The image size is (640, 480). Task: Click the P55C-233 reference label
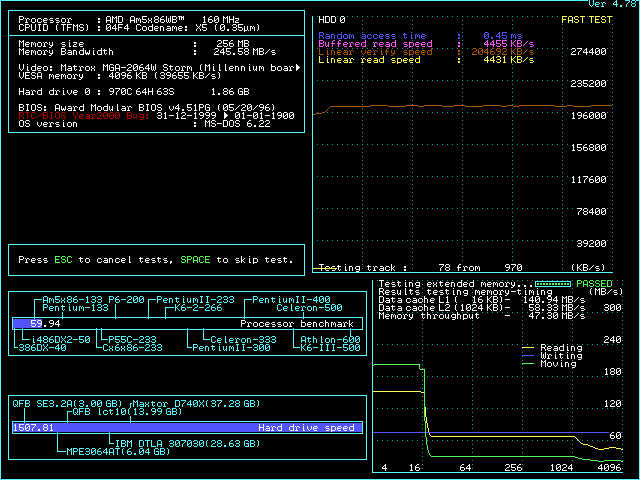coord(132,340)
